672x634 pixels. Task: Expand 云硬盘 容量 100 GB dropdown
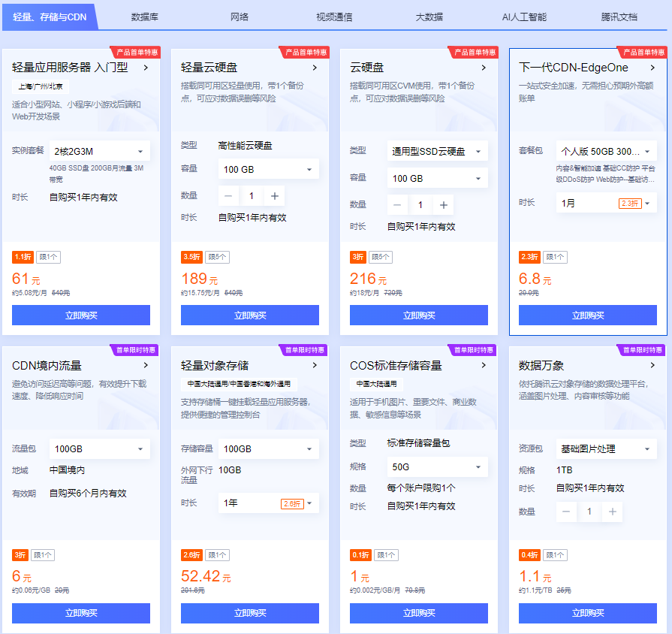coord(438,178)
